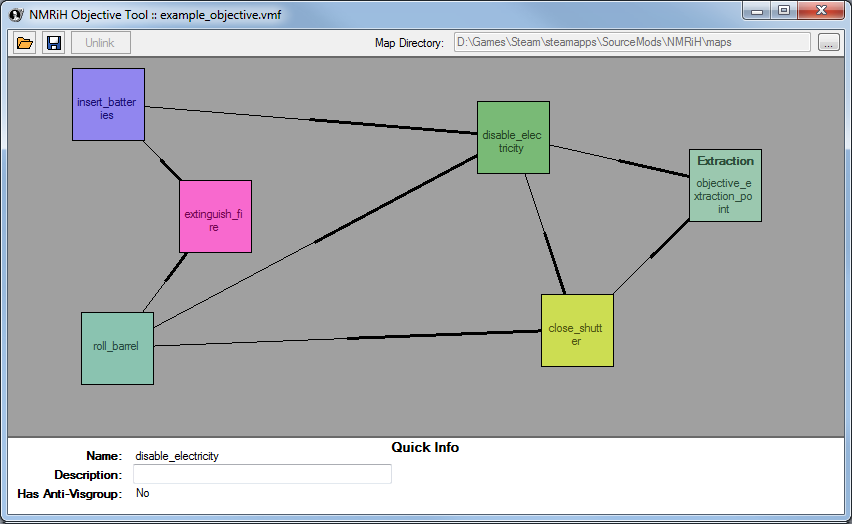Click the NMRiH app icon in title bar

[15, 14]
